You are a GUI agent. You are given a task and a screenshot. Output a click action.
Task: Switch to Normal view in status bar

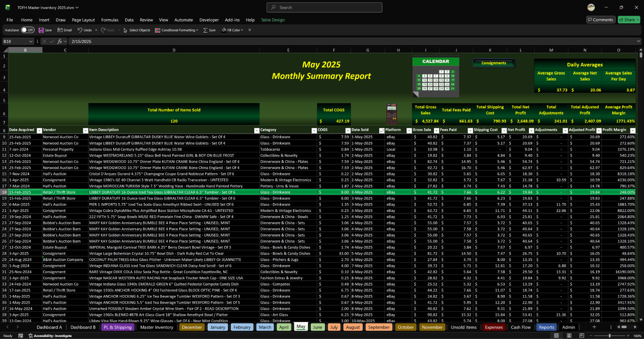556,336
